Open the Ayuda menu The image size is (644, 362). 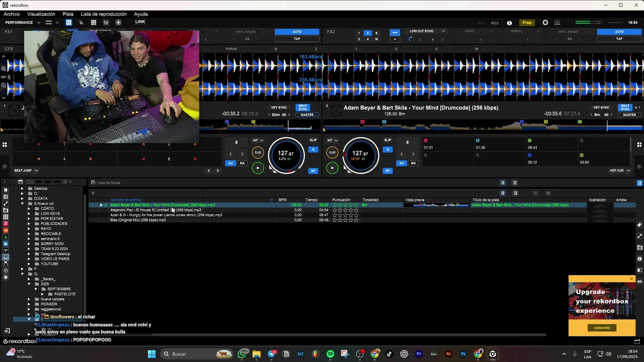(x=141, y=14)
